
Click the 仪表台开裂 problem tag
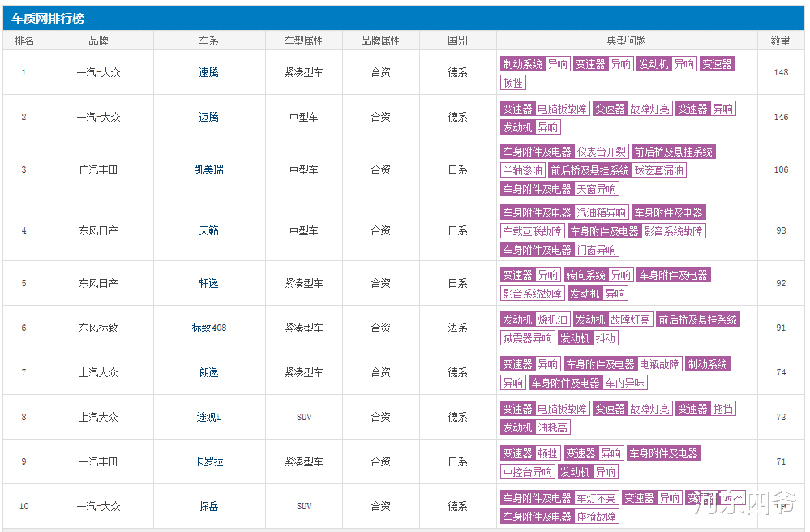[602, 152]
